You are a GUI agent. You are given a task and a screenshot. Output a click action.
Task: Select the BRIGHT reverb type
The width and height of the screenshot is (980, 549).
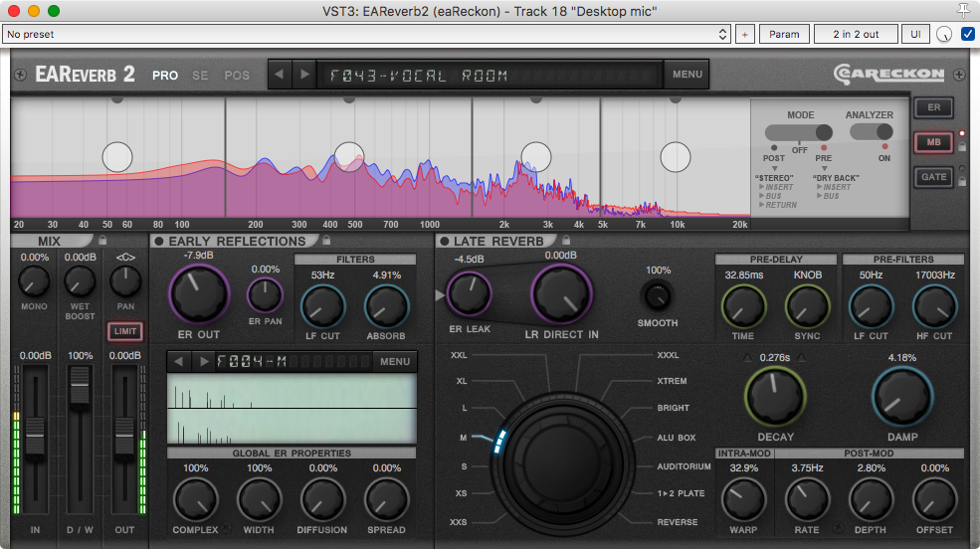pyautogui.click(x=674, y=408)
